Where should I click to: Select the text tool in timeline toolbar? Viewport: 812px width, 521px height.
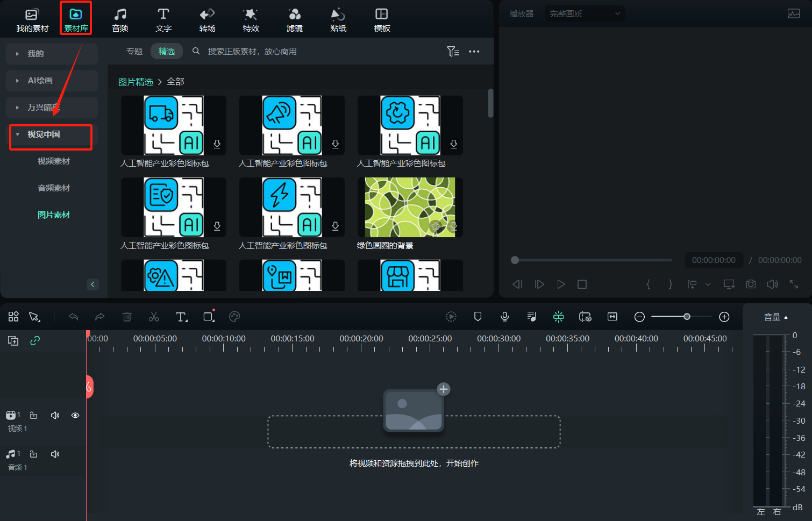(x=181, y=317)
